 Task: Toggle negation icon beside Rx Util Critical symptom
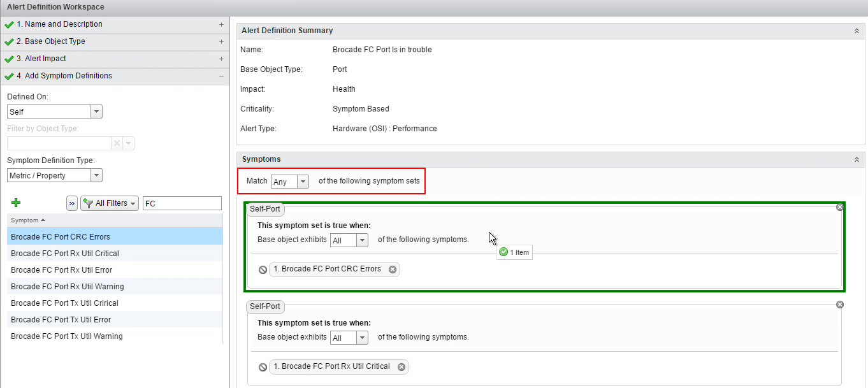[x=263, y=367]
